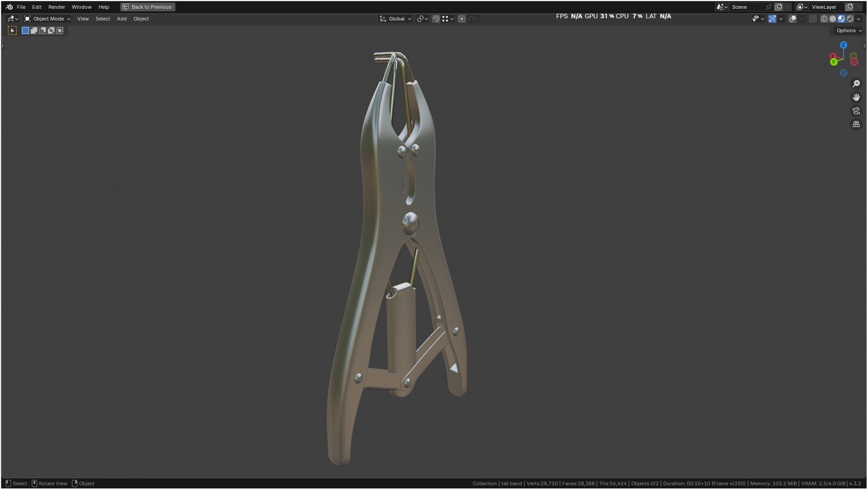Click the ViewLayer name field
The height and width of the screenshot is (490, 868).
[x=827, y=7]
